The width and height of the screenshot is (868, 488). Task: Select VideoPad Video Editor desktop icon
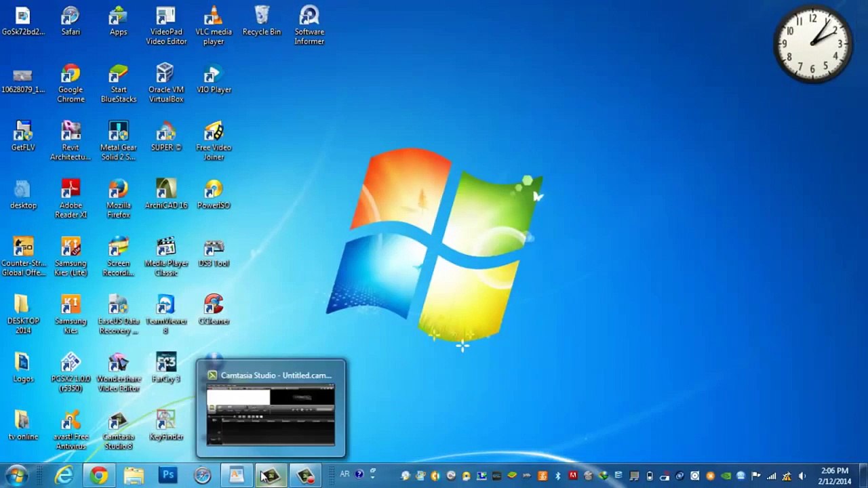coord(166,26)
